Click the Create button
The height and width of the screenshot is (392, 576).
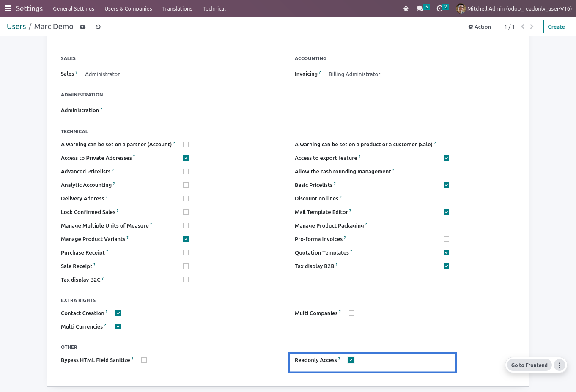[x=556, y=27]
